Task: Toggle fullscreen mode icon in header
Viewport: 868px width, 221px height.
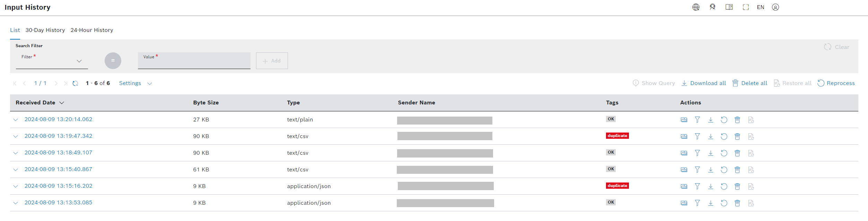Action: 746,7
